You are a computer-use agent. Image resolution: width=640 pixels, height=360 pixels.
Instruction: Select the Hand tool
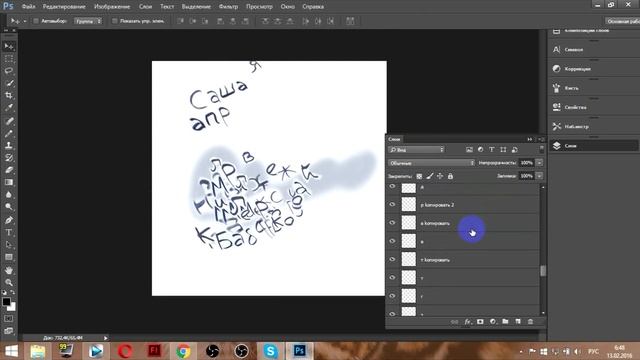9,270
